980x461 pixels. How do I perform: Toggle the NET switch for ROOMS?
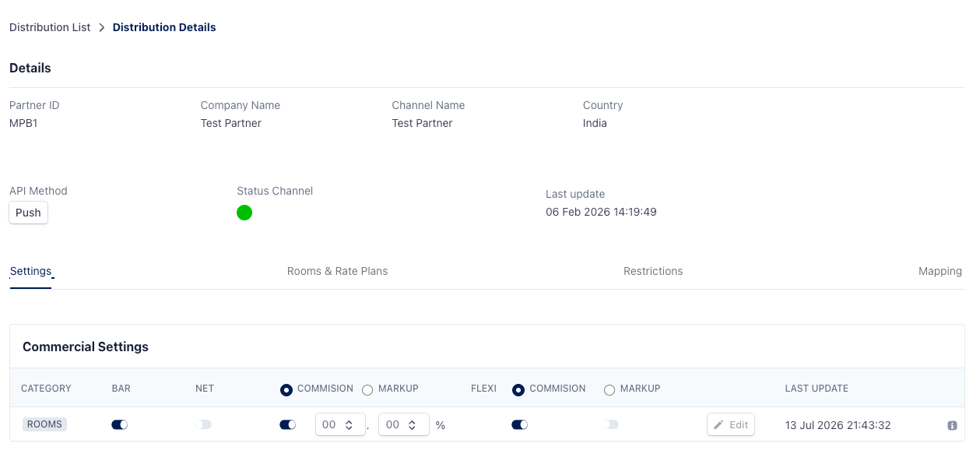[x=203, y=424]
